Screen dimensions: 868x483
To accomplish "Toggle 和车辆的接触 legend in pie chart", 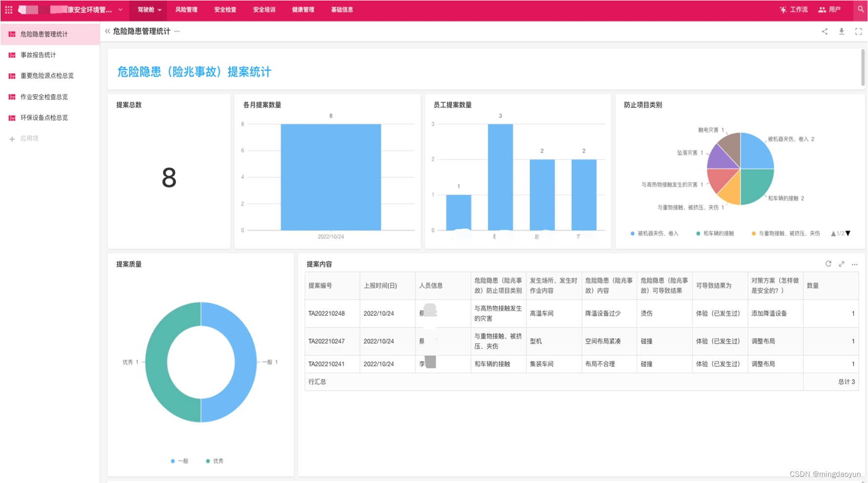I will [x=715, y=234].
